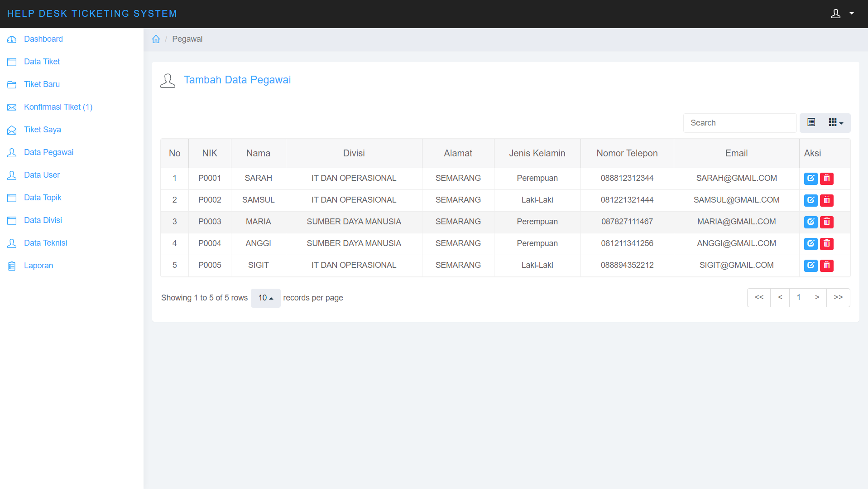This screenshot has height=489, width=868.
Task: Click the home icon in the breadcrumb
Action: click(156, 39)
